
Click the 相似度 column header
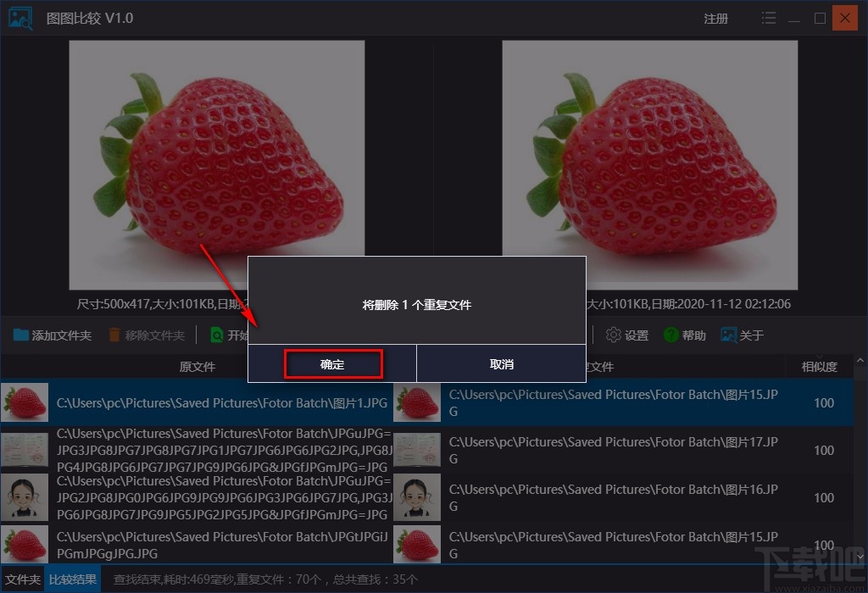(x=821, y=366)
